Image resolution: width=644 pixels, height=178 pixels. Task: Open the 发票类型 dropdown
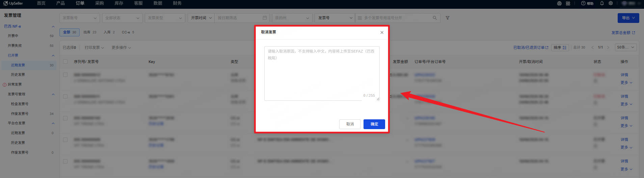pos(165,18)
